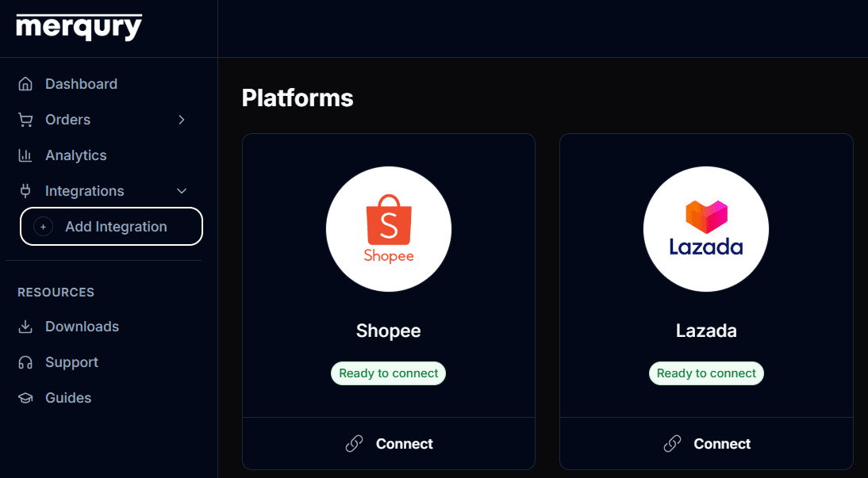Collapse the Integrations menu chevron
This screenshot has width=868, height=478.
click(182, 191)
